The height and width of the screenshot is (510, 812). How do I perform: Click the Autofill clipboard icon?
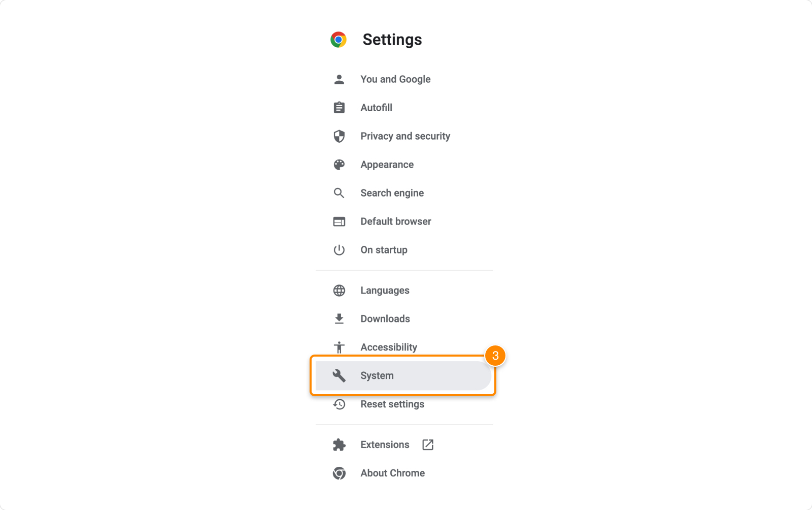(339, 107)
